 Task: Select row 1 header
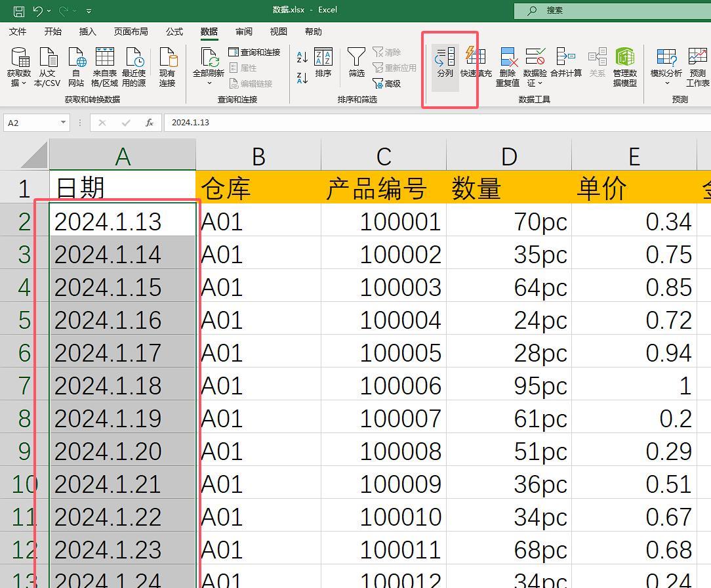click(x=24, y=188)
